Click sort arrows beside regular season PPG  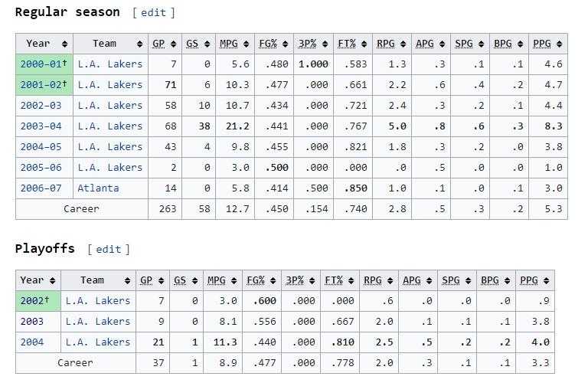[559, 44]
